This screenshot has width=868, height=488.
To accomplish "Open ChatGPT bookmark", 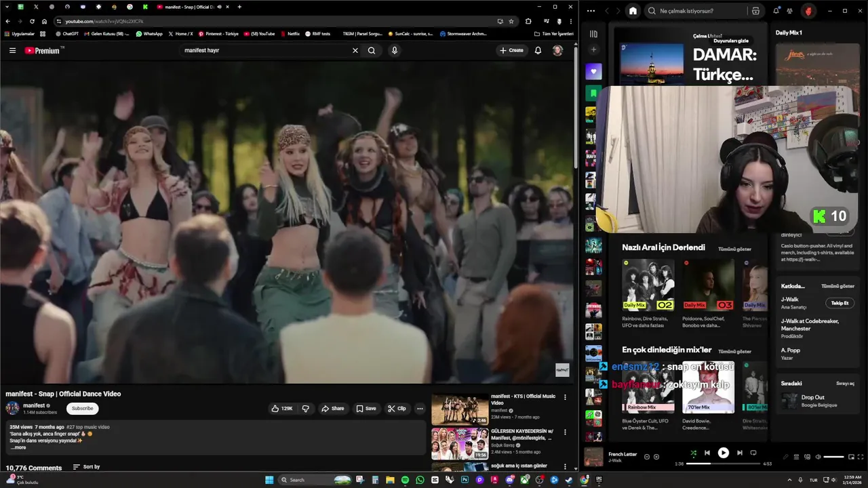I will coord(67,33).
